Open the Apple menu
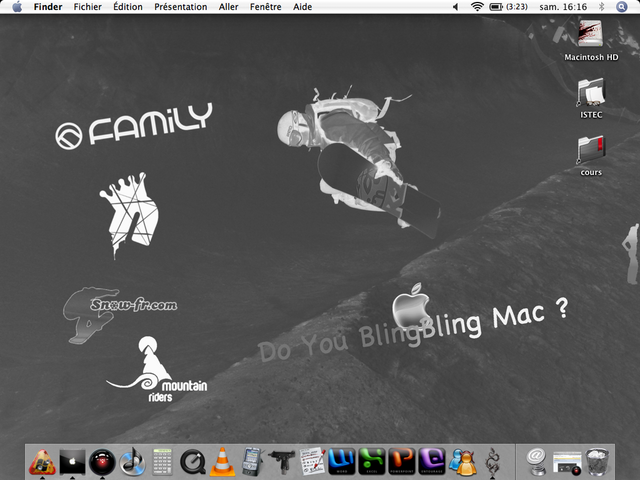 pos(17,7)
